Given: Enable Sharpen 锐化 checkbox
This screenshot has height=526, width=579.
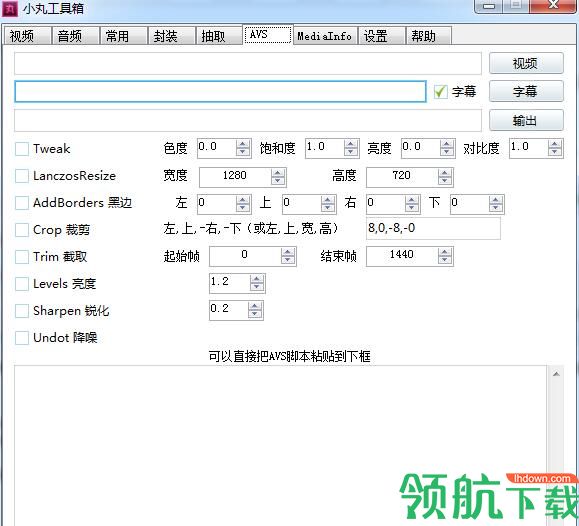Looking at the screenshot, I should (x=22, y=311).
